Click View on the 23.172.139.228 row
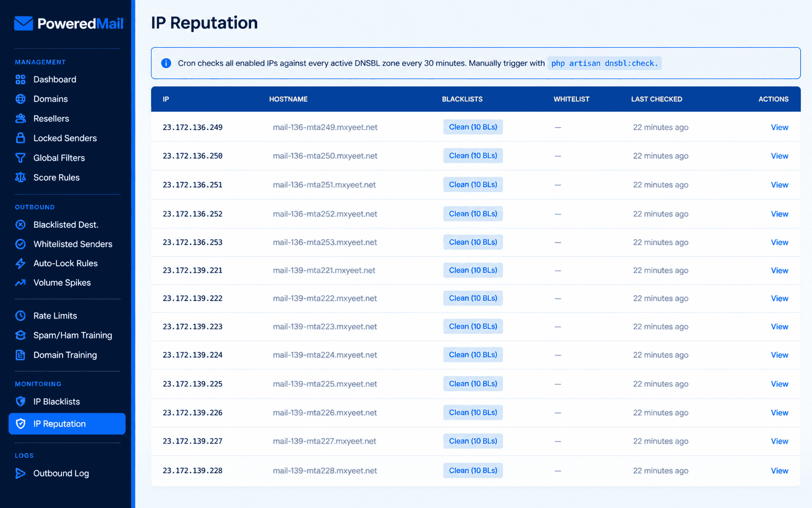The image size is (812, 508). [779, 471]
